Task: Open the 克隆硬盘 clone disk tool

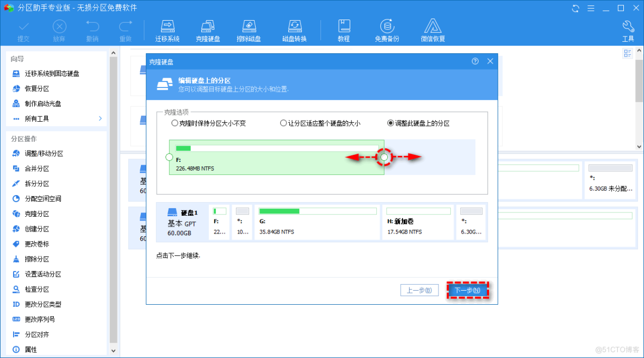Action: 208,31
